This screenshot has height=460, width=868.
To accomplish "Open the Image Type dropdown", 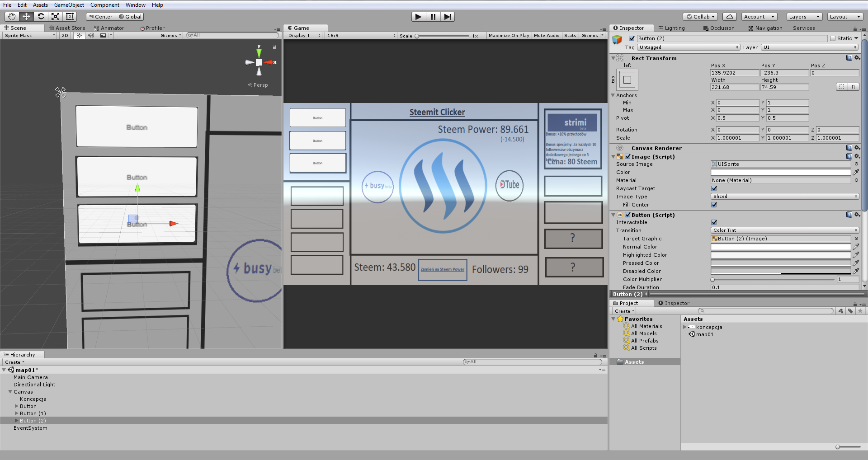I will [x=784, y=197].
